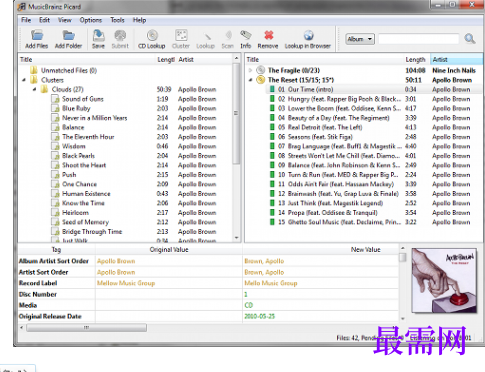Screen dimensions: 485x372
Task: Click file icon beside Sound of Guns
Action: click(x=55, y=99)
